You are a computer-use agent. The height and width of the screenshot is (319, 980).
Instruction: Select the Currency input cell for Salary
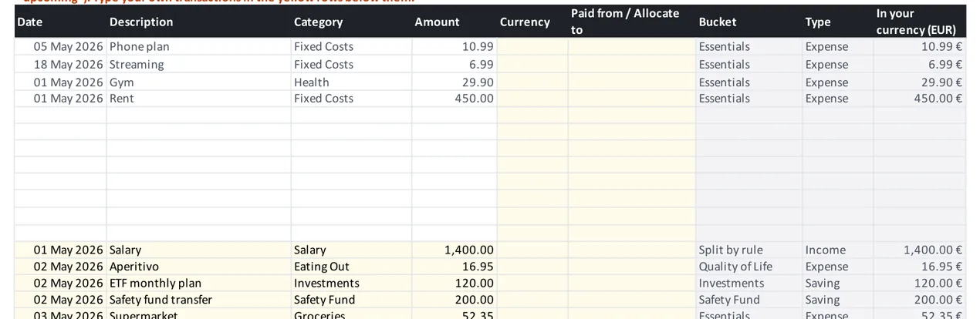coord(532,250)
